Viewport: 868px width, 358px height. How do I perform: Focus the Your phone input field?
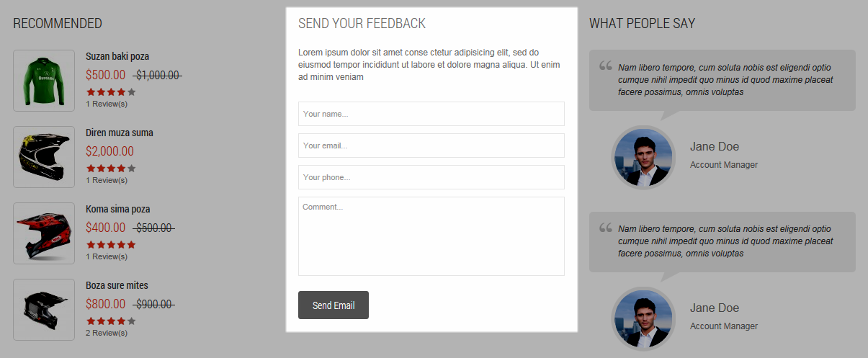tap(431, 177)
